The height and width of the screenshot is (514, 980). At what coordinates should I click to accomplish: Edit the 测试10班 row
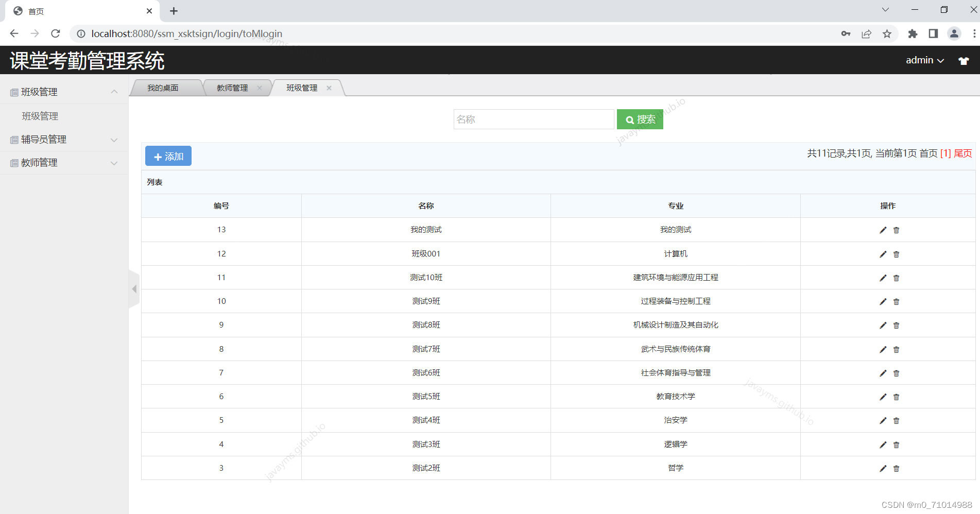(x=883, y=277)
